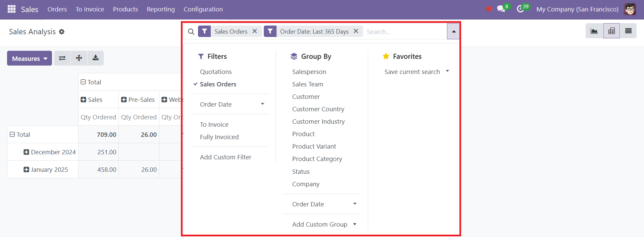Open the Add Custom Group dropdown
The height and width of the screenshot is (237, 644).
322,224
